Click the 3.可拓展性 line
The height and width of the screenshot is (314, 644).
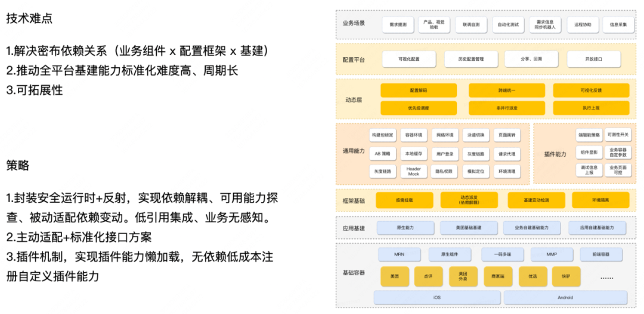tap(35, 91)
